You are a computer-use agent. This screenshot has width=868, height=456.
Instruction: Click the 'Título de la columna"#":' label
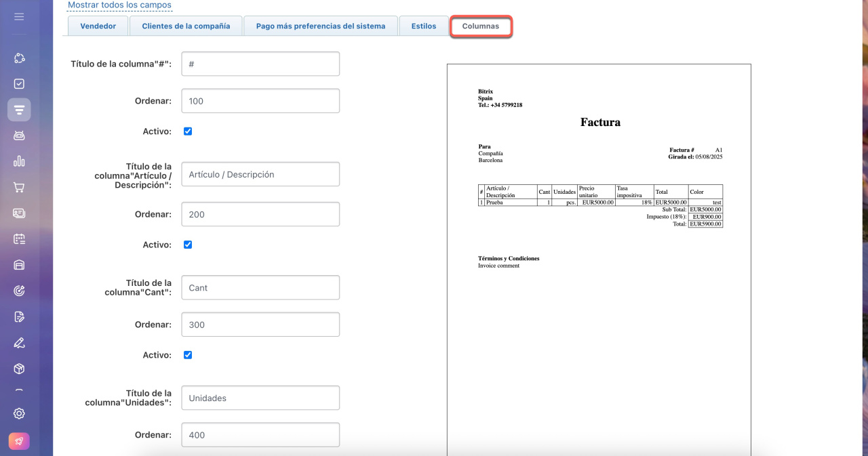(x=121, y=64)
